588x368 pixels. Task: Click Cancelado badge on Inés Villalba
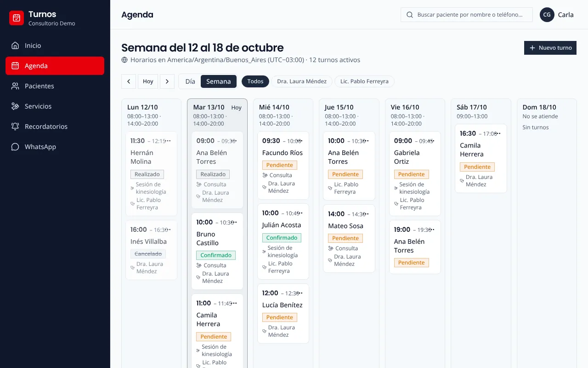tap(148, 254)
